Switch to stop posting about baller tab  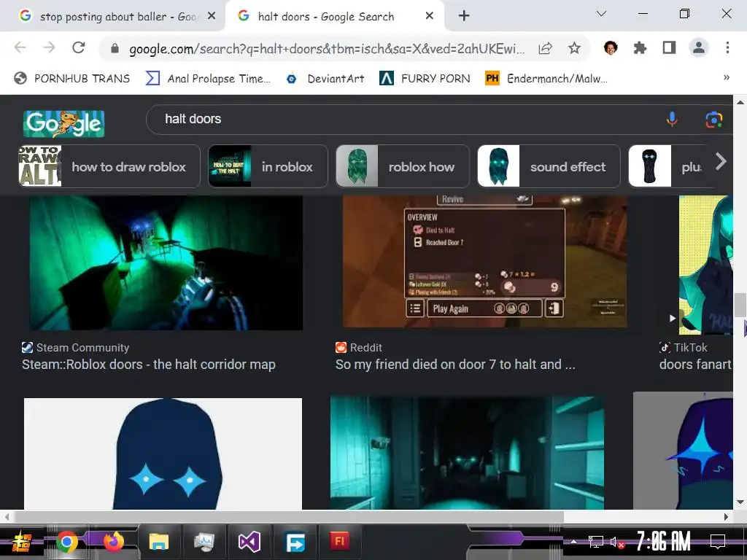tap(112, 16)
